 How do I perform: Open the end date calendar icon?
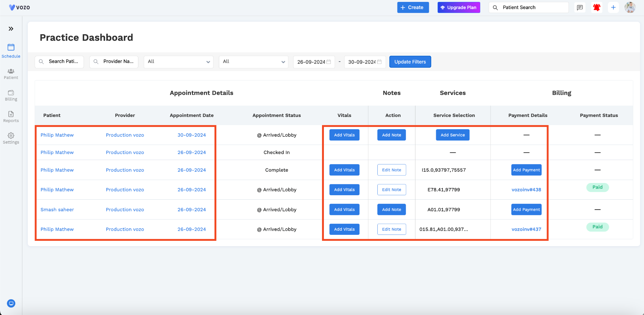point(379,62)
